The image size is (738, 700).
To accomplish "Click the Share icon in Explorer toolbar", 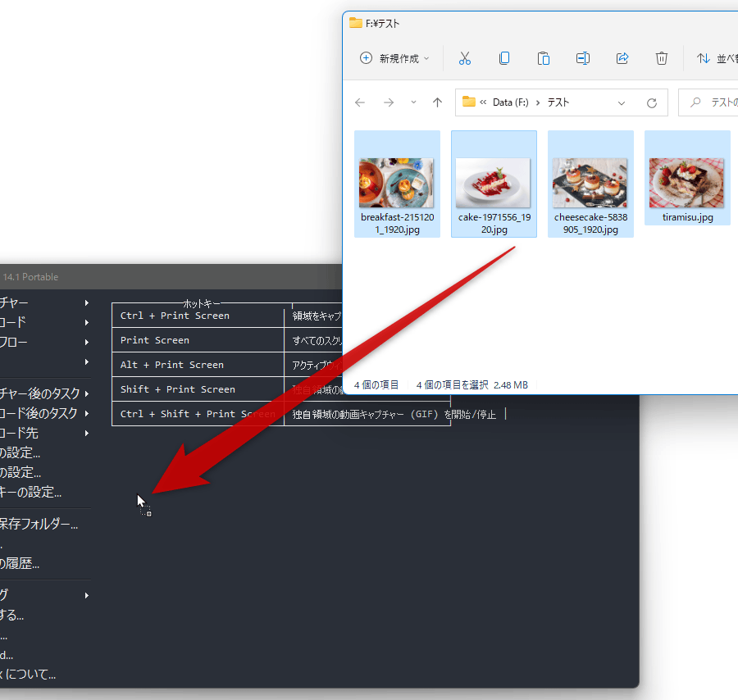I will click(x=622, y=58).
